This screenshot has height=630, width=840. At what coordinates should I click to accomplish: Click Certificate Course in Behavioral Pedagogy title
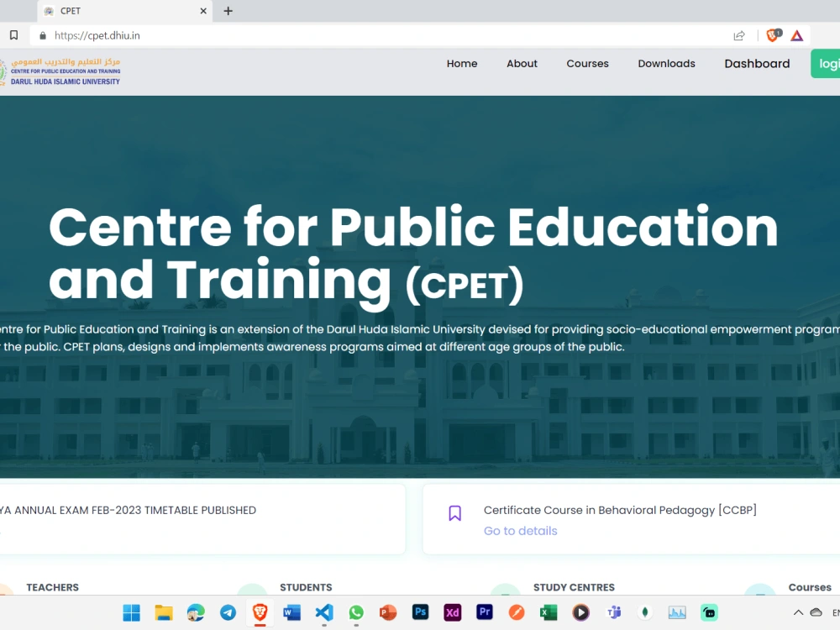click(620, 510)
